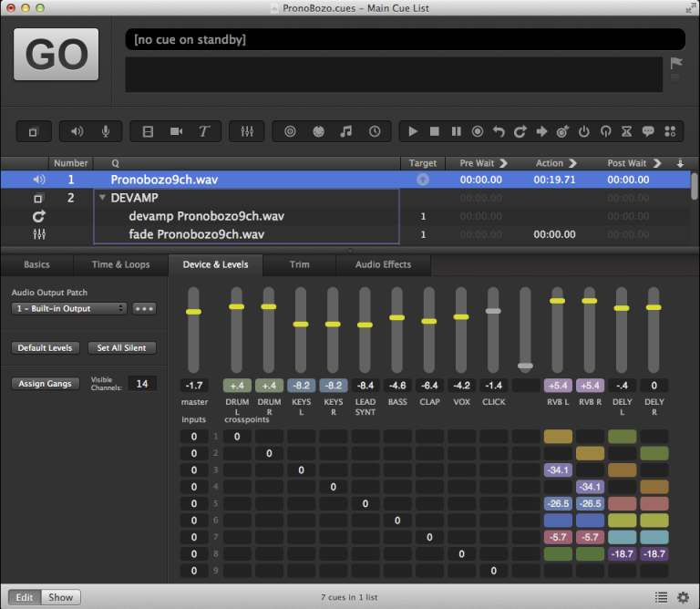Switch to the Time & Loops tab
The image size is (700, 609).
coord(120,264)
